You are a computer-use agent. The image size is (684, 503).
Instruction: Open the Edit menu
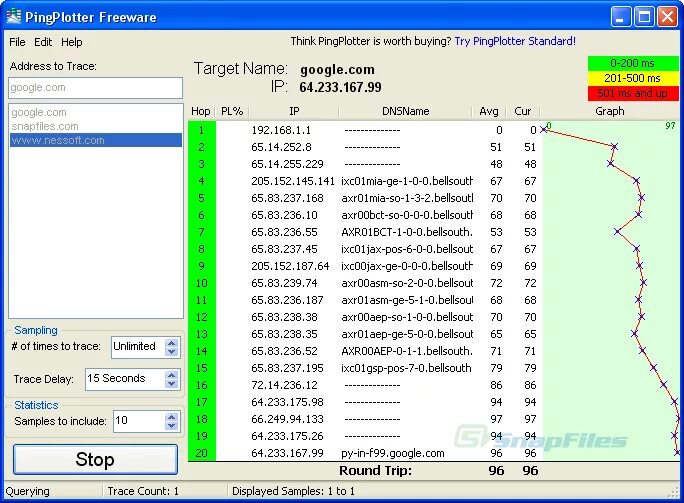pyautogui.click(x=43, y=42)
